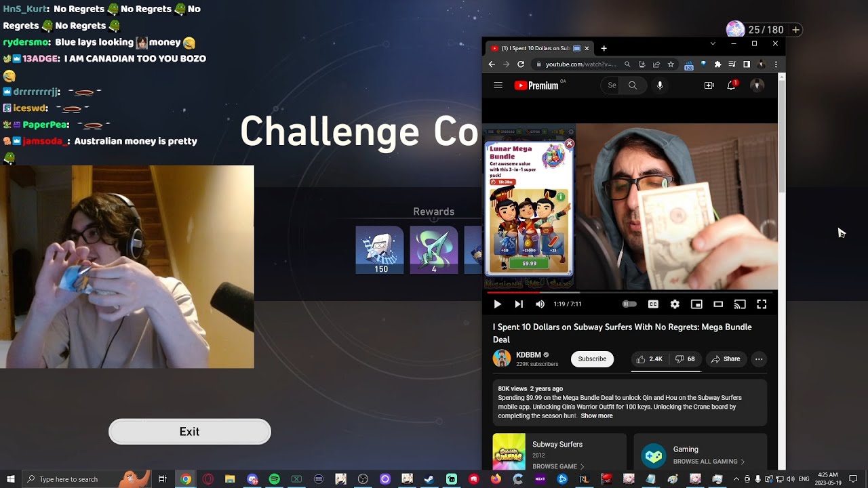Open Chrome's media control button
The height and width of the screenshot is (488, 868).
tap(732, 64)
